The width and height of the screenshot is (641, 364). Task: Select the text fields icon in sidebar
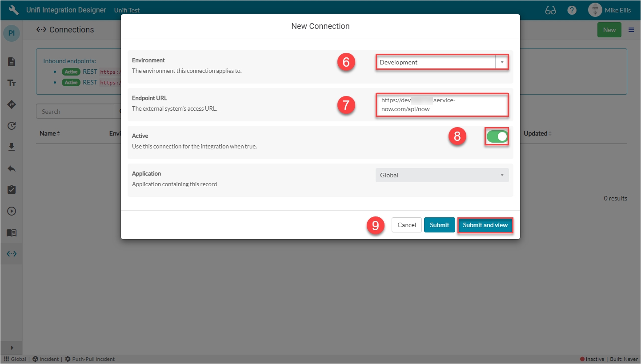[12, 83]
